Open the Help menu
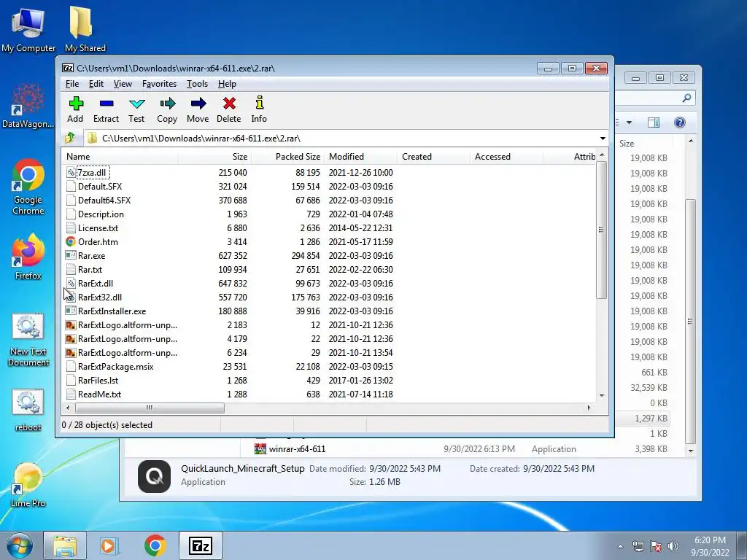747x560 pixels. point(227,84)
